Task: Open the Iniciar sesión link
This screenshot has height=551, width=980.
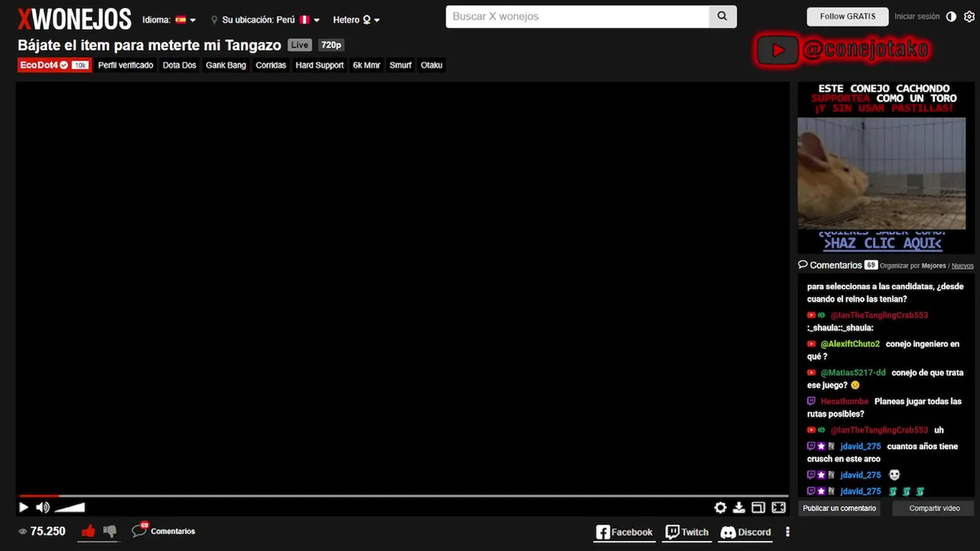Action: 916,16
